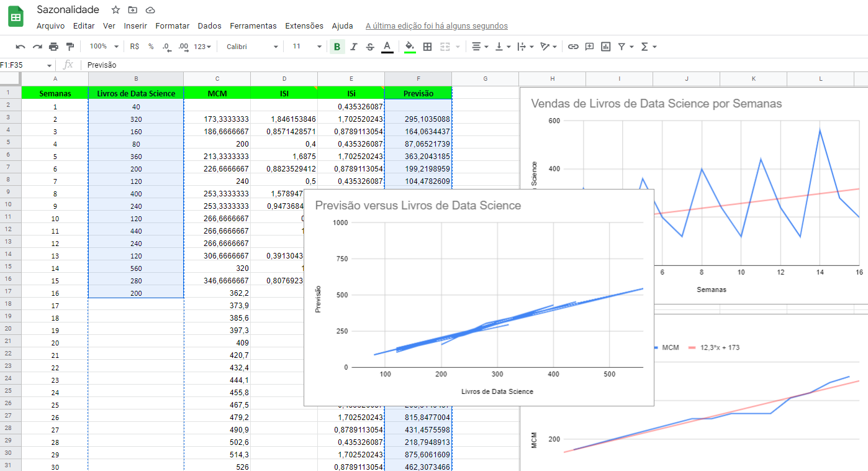Image resolution: width=868 pixels, height=471 pixels.
Task: Format as currency R$
Action: [135, 47]
